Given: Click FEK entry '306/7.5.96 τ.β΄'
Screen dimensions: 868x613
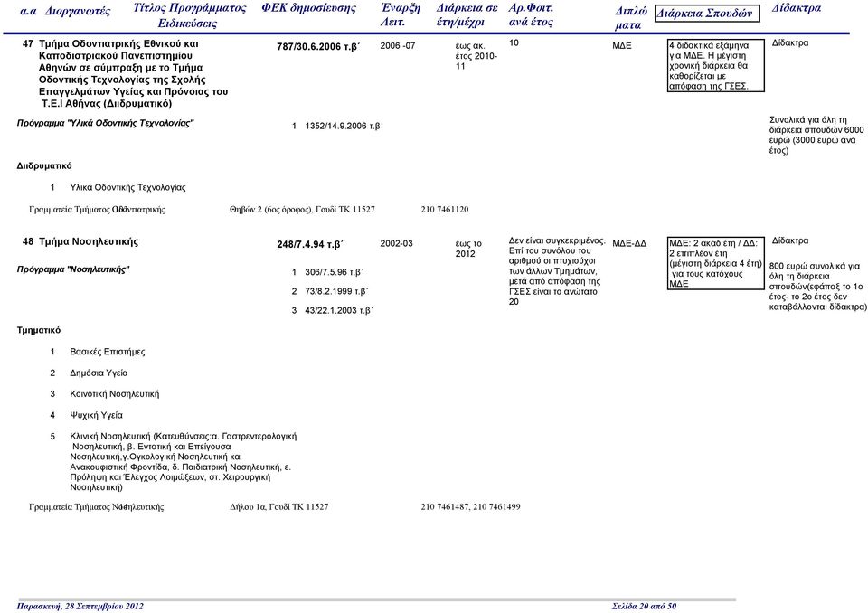Looking at the screenshot, I should [x=335, y=272].
